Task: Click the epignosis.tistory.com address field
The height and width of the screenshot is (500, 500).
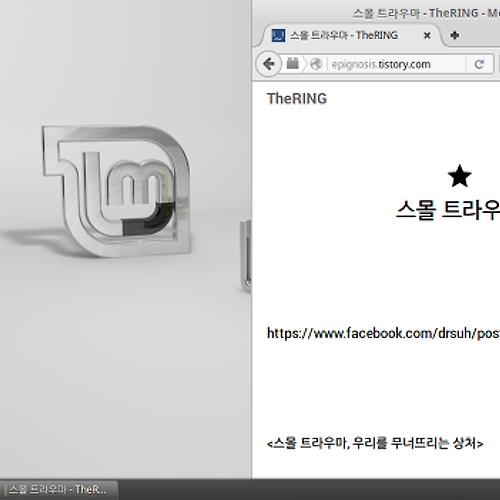Action: coord(397,64)
